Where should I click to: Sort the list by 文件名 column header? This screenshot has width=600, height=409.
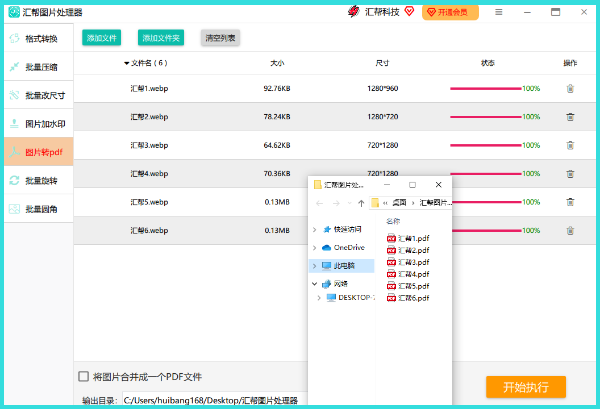(148, 63)
